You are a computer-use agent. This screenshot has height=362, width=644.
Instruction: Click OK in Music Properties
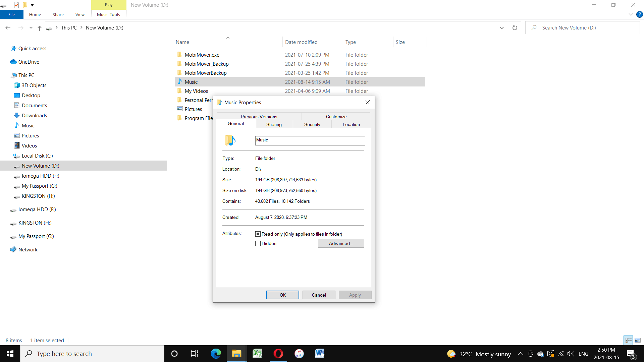click(x=283, y=295)
